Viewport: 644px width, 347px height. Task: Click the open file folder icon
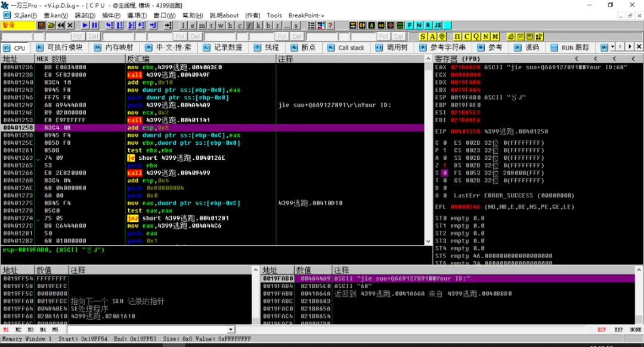click(51, 26)
